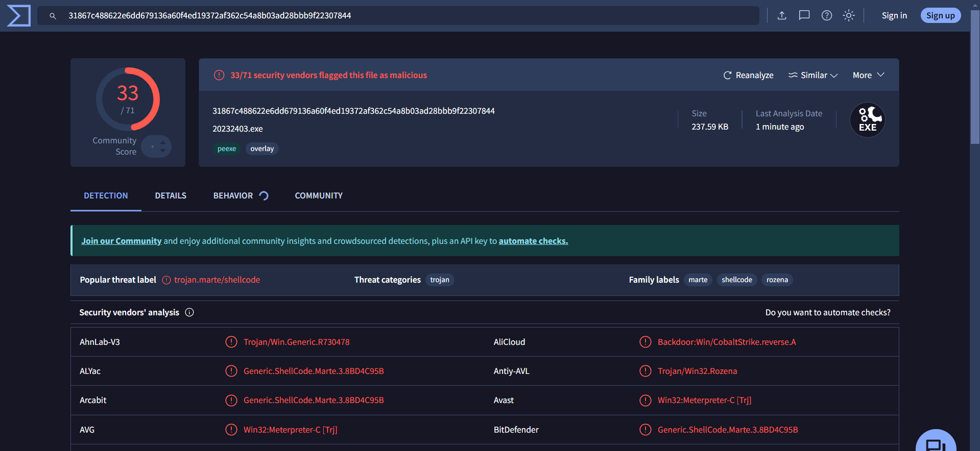Open the VirusTotal home logo
This screenshot has width=980, height=451.
pos(19,15)
